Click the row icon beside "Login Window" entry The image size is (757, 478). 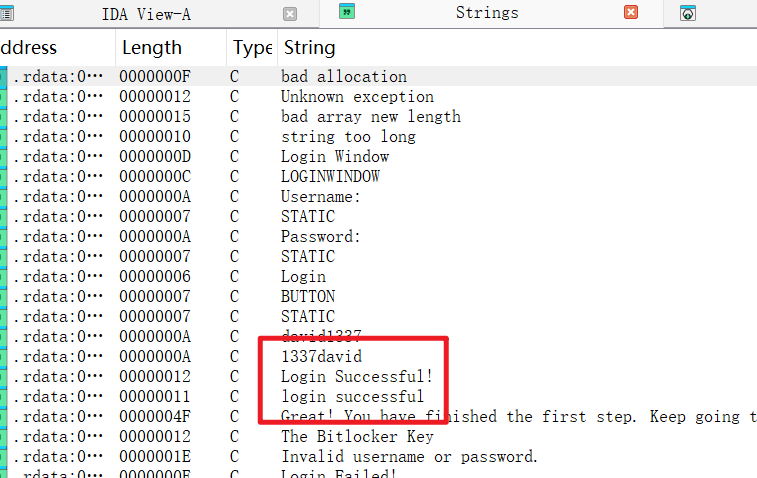[5, 157]
